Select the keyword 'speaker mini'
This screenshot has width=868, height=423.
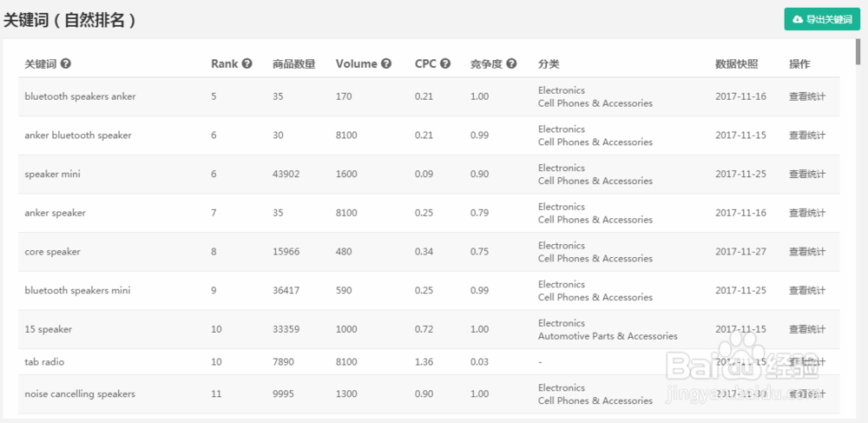tap(53, 174)
